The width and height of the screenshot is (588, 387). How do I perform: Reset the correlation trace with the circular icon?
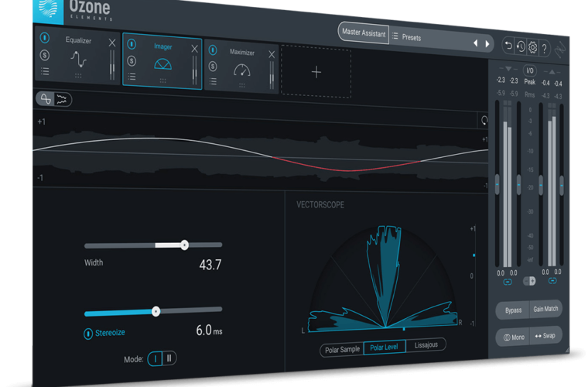[x=484, y=121]
